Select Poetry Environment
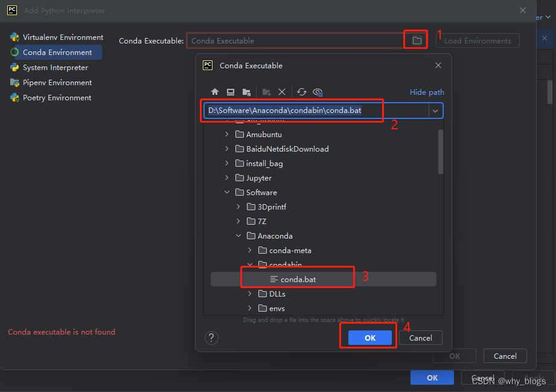556x392 pixels. coord(51,98)
